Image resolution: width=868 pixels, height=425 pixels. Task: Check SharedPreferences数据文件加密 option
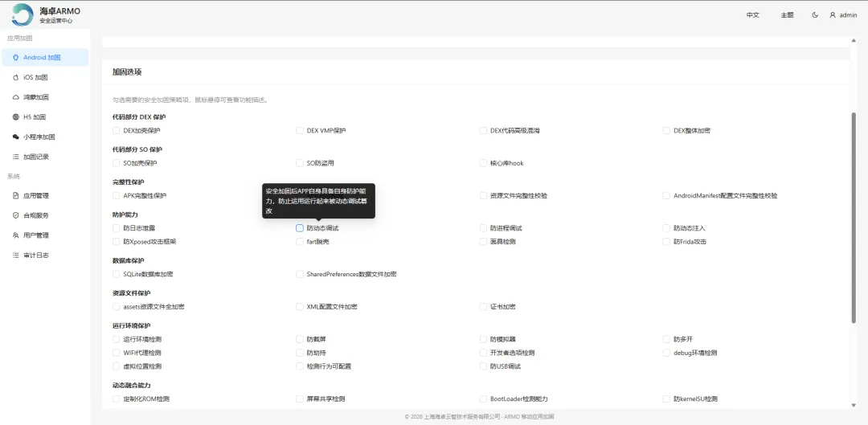click(x=300, y=275)
